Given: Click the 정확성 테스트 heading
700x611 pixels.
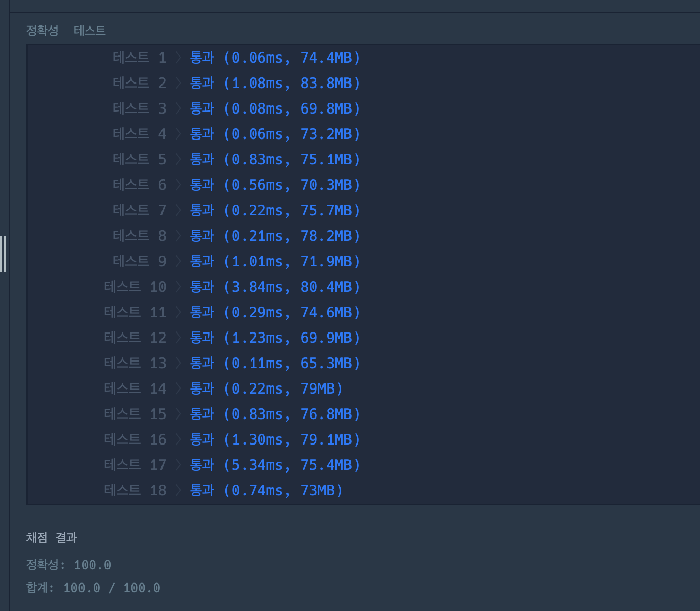Looking at the screenshot, I should [66, 31].
